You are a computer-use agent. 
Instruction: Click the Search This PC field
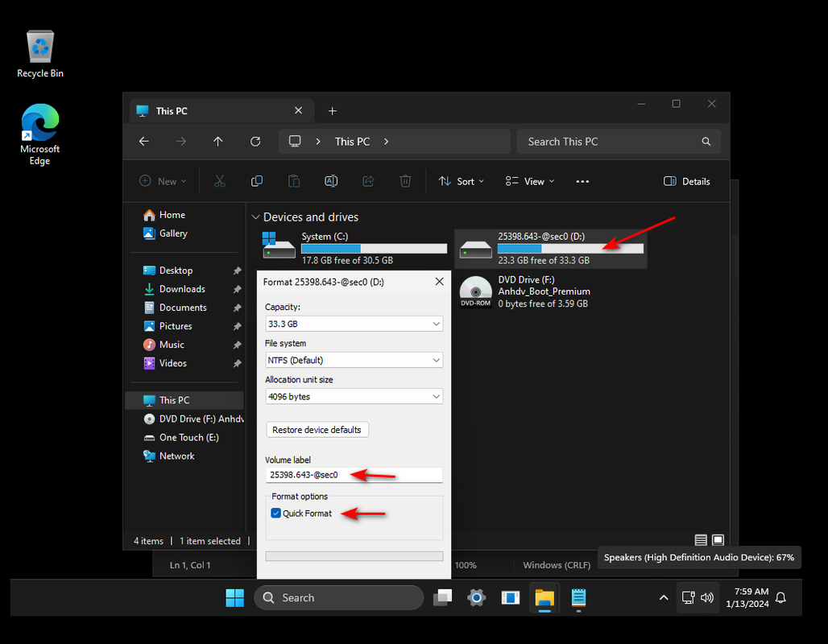tap(619, 142)
